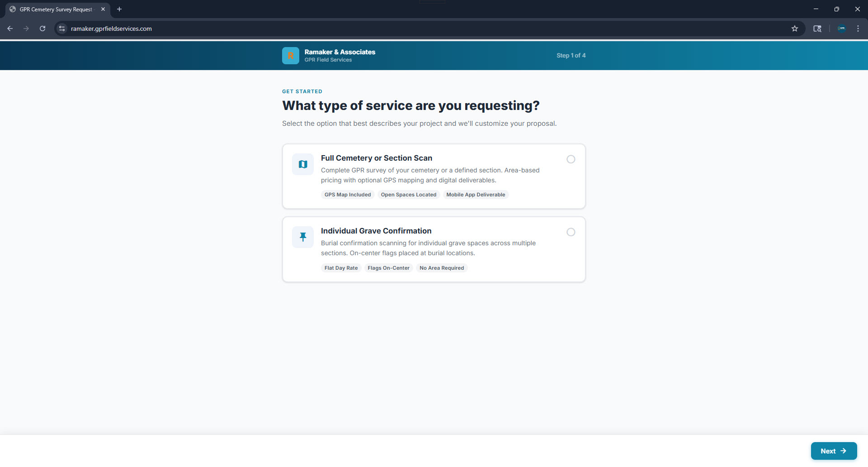The height and width of the screenshot is (467, 868).
Task: Reload the current page
Action: coord(42,28)
